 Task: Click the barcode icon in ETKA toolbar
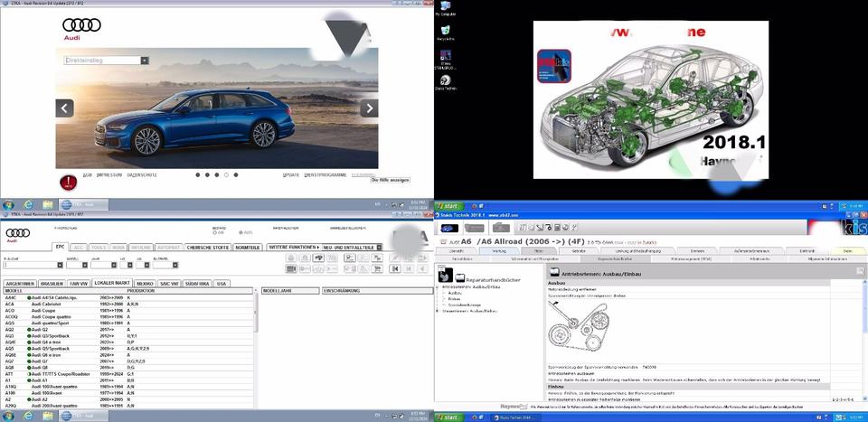click(290, 268)
